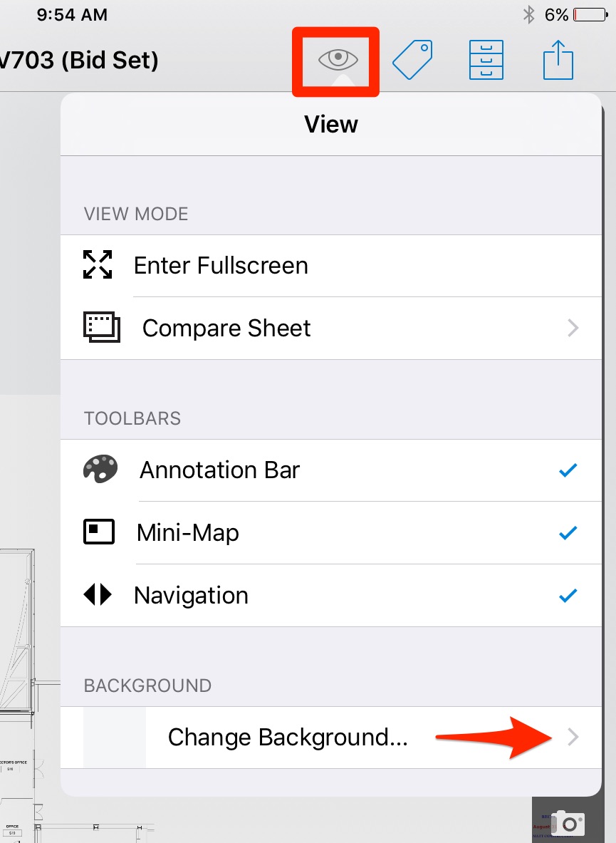This screenshot has width=616, height=843.
Task: Tap the camera capture icon in corner
Action: 568,824
